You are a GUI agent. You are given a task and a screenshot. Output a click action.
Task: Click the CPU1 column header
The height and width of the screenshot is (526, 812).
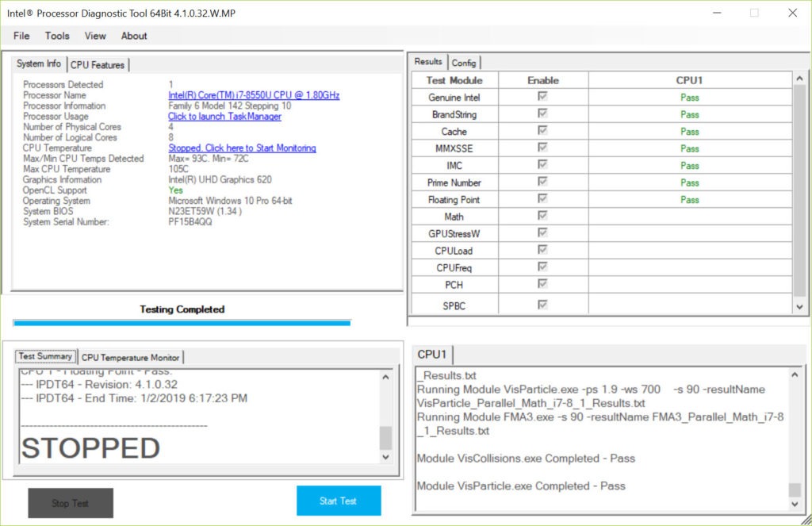pos(690,80)
